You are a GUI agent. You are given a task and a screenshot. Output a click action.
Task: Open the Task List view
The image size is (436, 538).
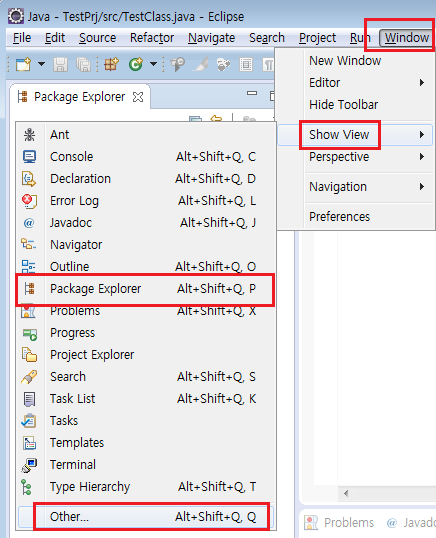pos(146,399)
